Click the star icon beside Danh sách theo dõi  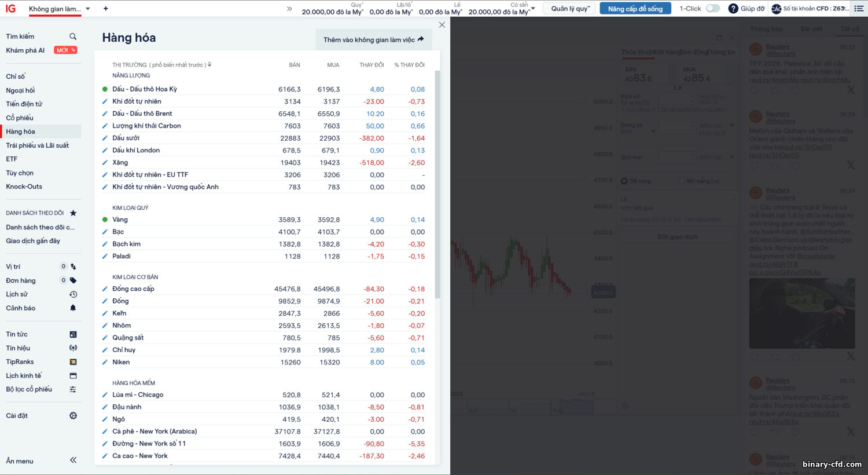[x=73, y=213]
